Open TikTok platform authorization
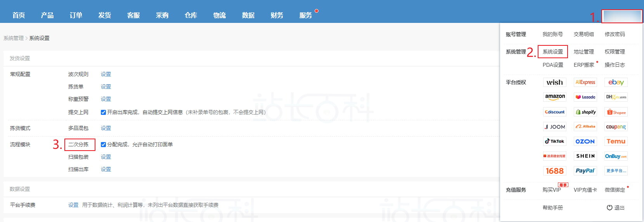Viewport: 644px width, 222px height. 554,141
